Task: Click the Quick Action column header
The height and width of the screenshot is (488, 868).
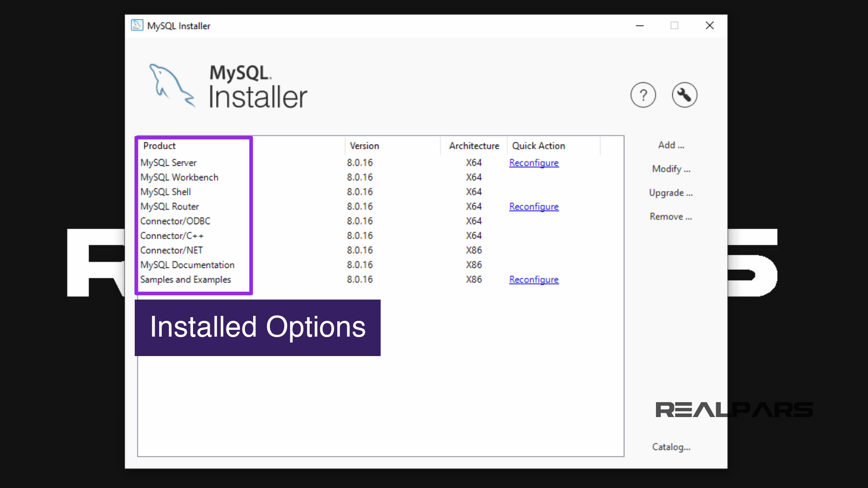Action: (x=538, y=146)
